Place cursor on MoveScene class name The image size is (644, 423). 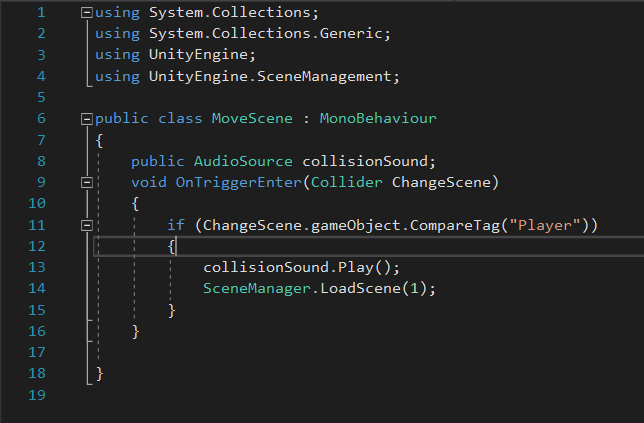point(252,119)
